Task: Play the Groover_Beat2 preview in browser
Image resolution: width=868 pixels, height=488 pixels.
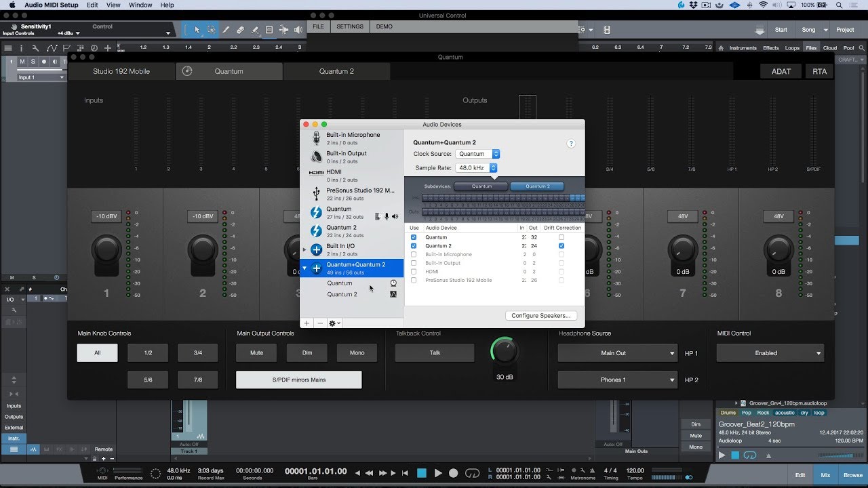Action: 722,455
